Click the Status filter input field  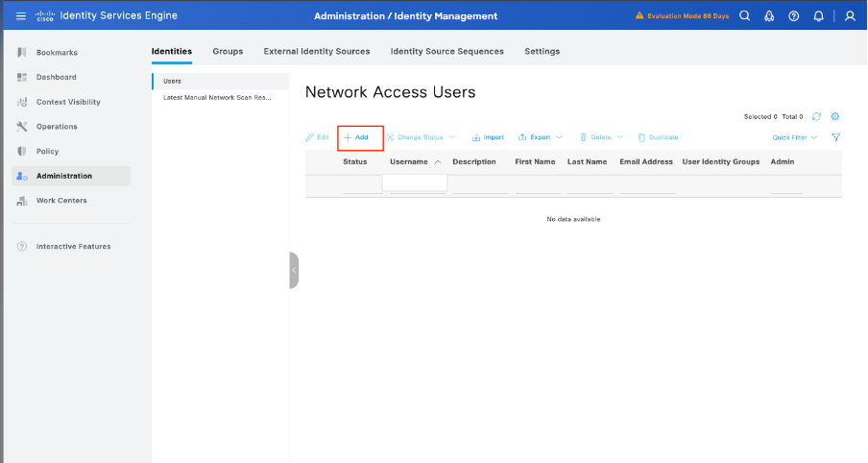(362, 186)
